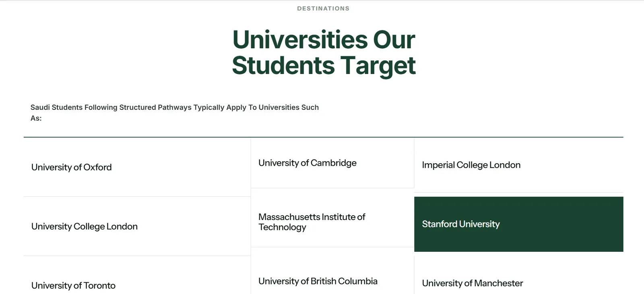Open the University of Oxford card
This screenshot has width=644, height=294.
pyautogui.click(x=137, y=167)
